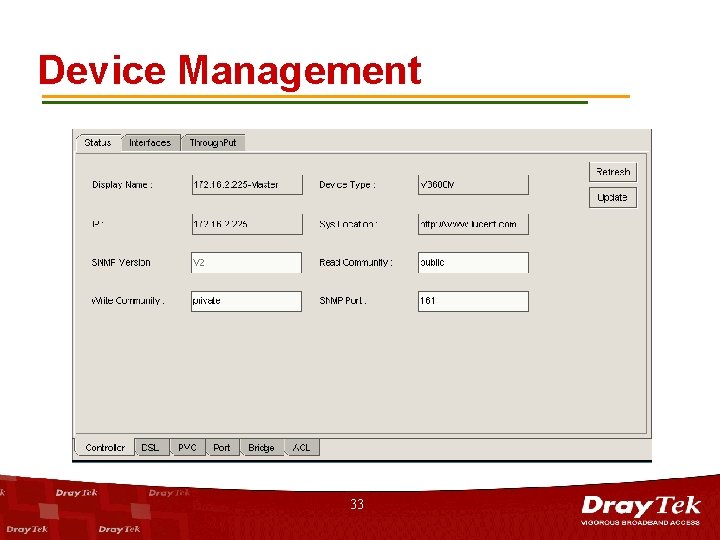Click the SNMP Version label
Viewport: 720px width, 540px height.
coord(121,263)
